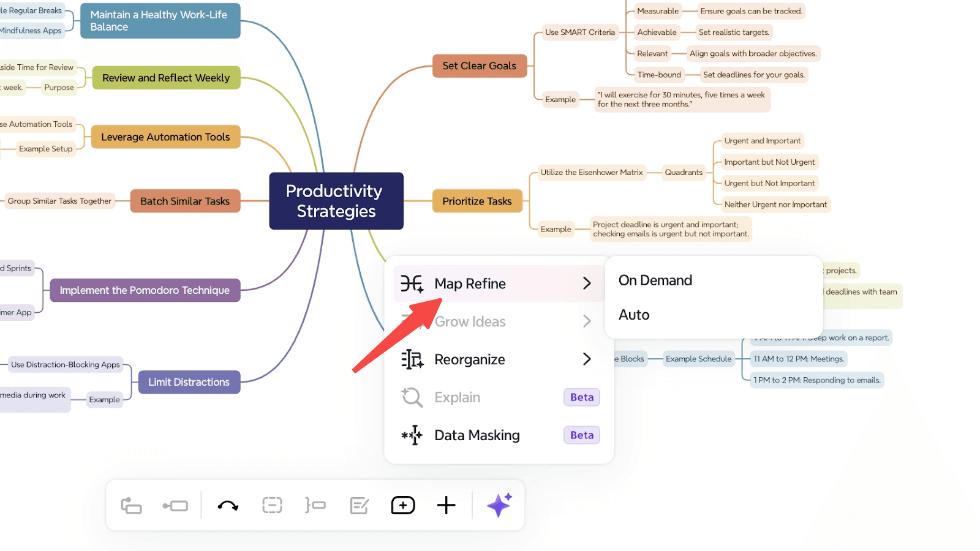Click the Achievable subtopic
Image resolution: width=980 pixels, height=551 pixels.
(x=657, y=32)
